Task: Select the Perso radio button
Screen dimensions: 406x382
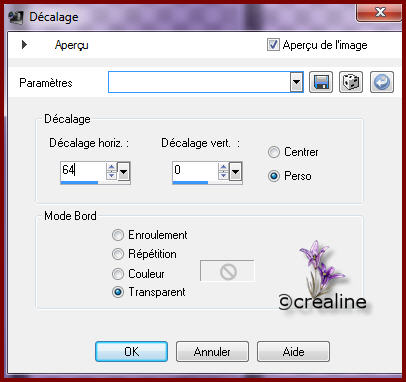Action: tap(274, 176)
